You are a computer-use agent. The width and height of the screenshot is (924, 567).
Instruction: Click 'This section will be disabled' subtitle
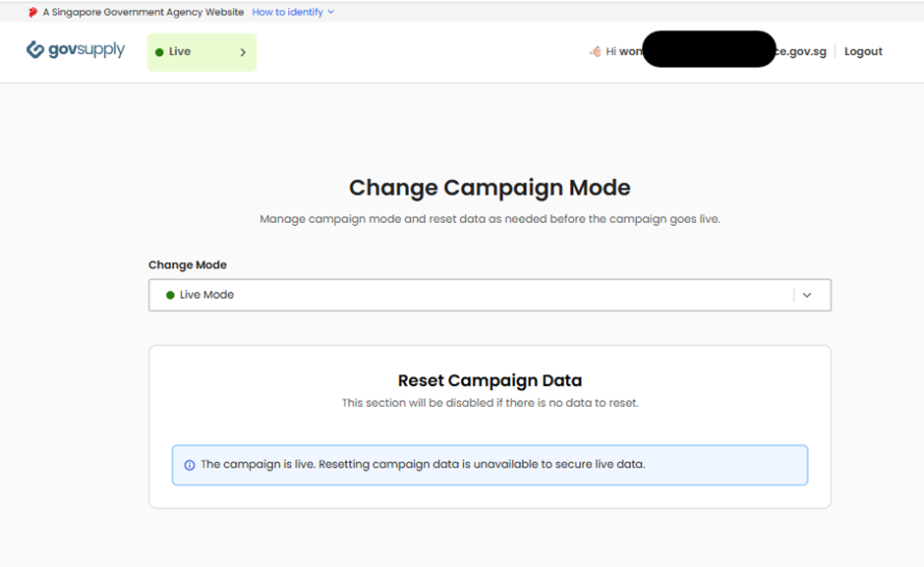490,403
